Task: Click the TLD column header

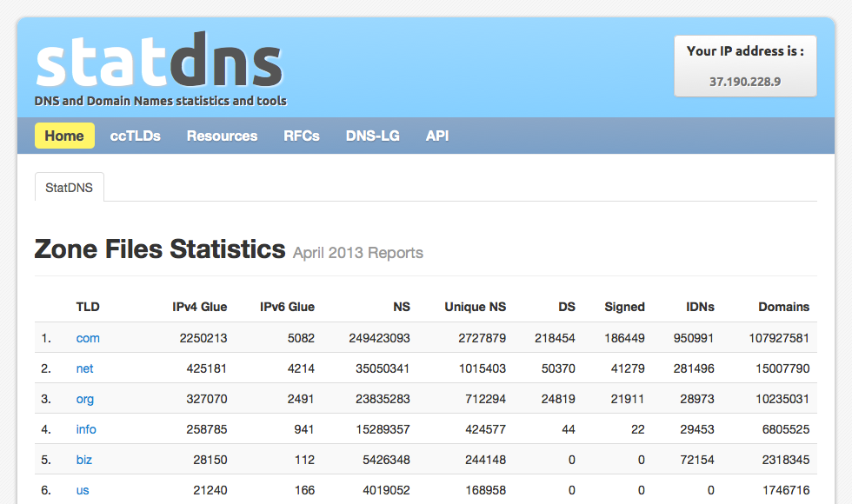Action: pyautogui.click(x=88, y=307)
